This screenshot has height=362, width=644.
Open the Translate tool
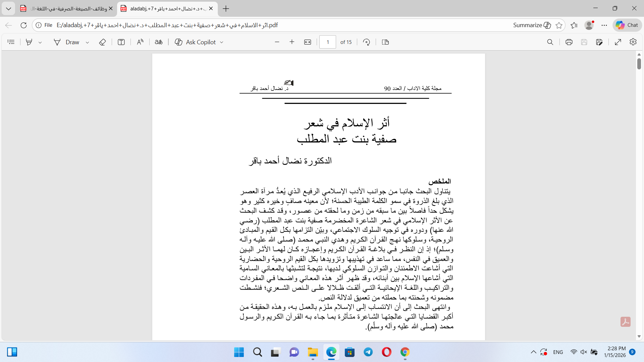[159, 42]
